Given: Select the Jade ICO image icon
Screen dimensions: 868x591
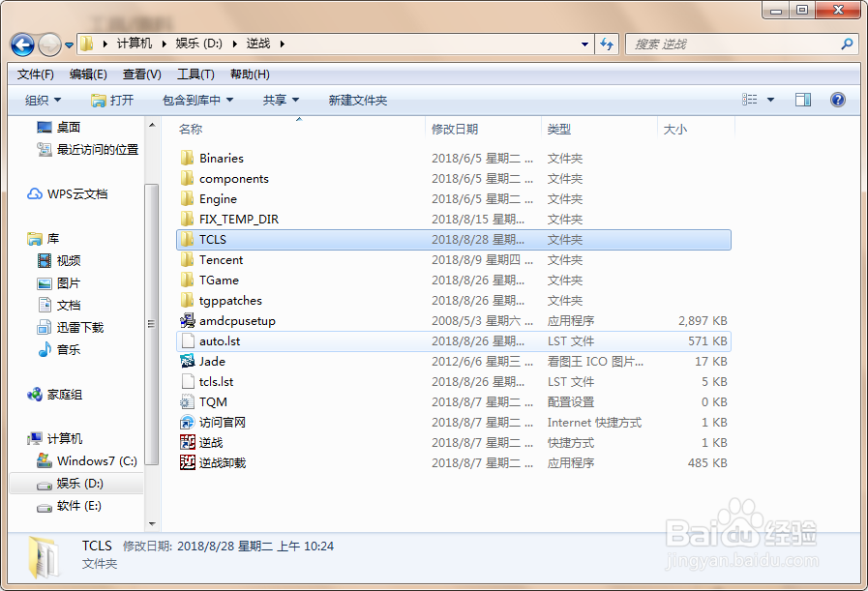Looking at the screenshot, I should click(187, 362).
